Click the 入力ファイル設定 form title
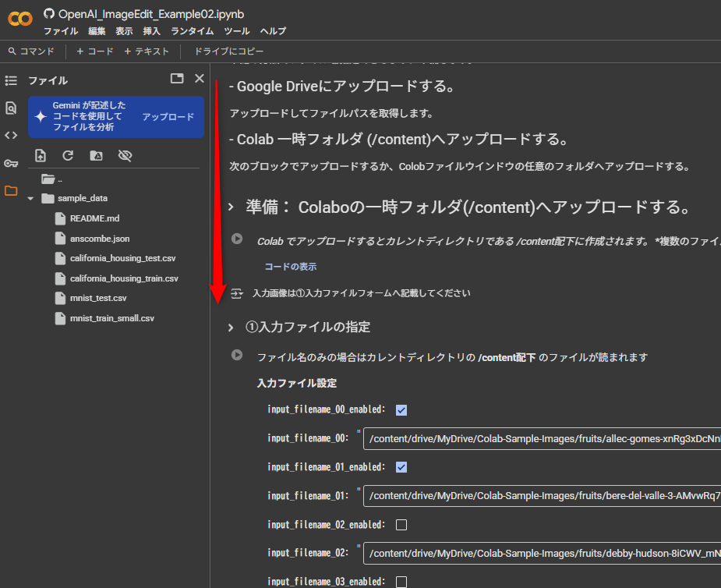 pos(297,383)
